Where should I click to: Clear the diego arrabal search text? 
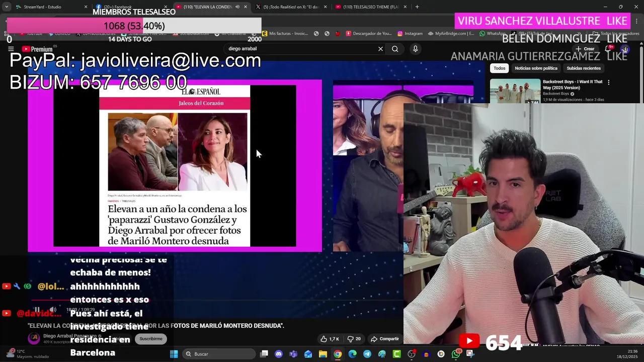[x=380, y=49]
